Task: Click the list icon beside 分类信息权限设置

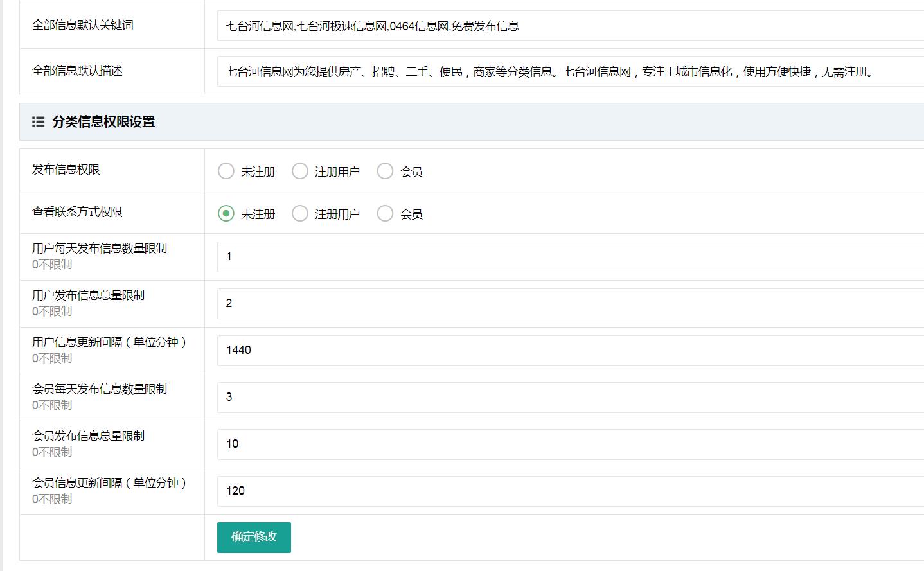Action: (x=38, y=121)
